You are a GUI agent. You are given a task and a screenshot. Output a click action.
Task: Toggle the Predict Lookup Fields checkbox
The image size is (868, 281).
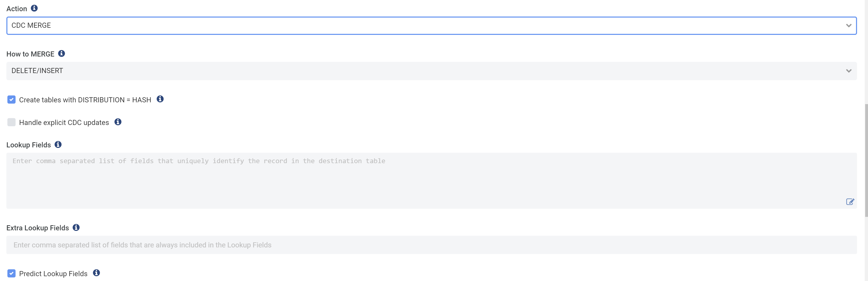[x=11, y=273]
